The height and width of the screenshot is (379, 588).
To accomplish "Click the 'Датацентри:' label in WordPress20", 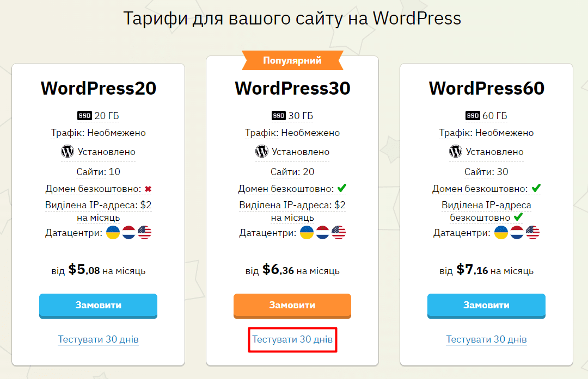I will (74, 233).
